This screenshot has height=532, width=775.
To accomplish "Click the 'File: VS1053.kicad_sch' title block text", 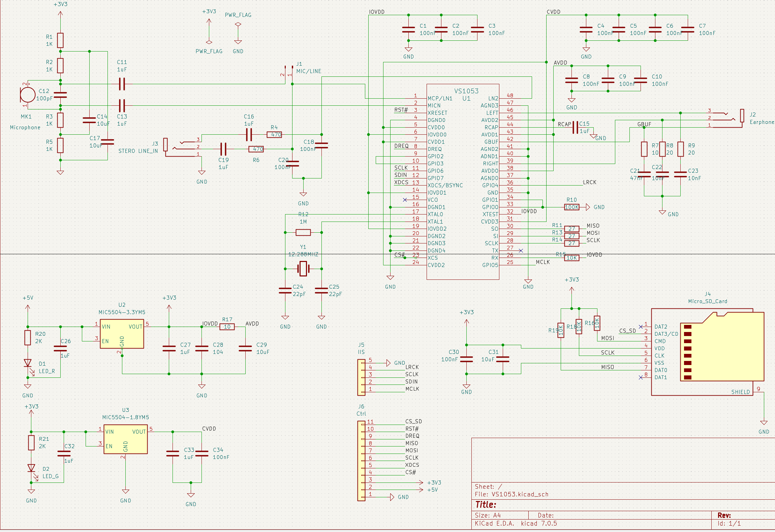I will tap(511, 494).
